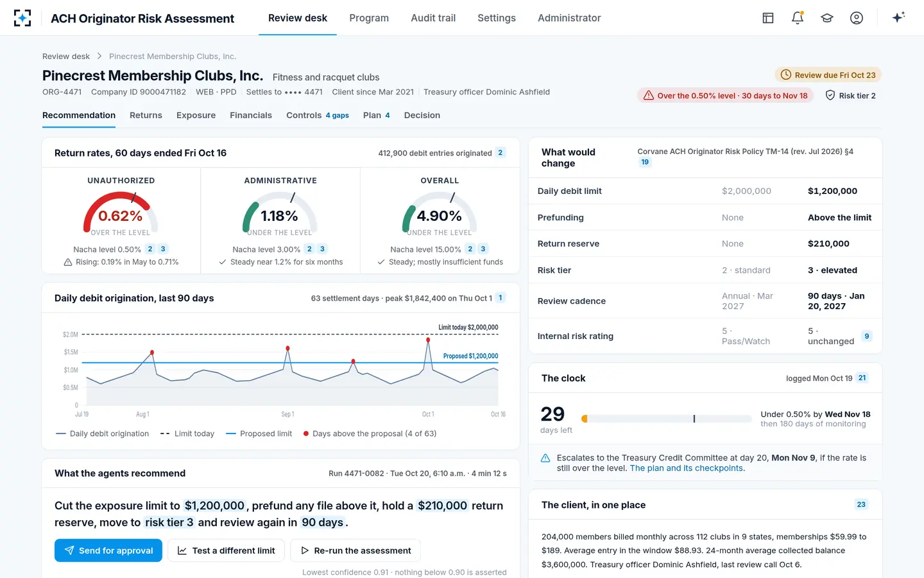This screenshot has width=924, height=578.
Task: Click the 'Review due Fri Oct 23' badge
Action: click(x=828, y=75)
